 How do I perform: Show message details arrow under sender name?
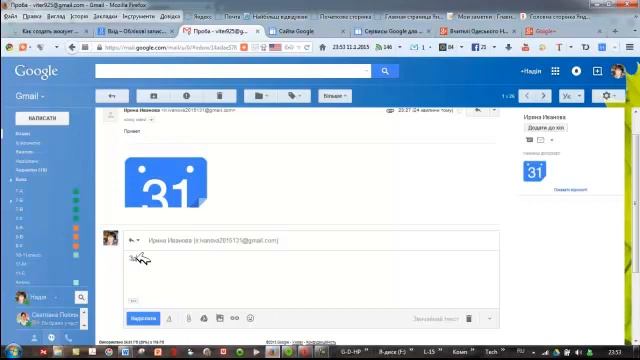pyautogui.click(x=151, y=120)
